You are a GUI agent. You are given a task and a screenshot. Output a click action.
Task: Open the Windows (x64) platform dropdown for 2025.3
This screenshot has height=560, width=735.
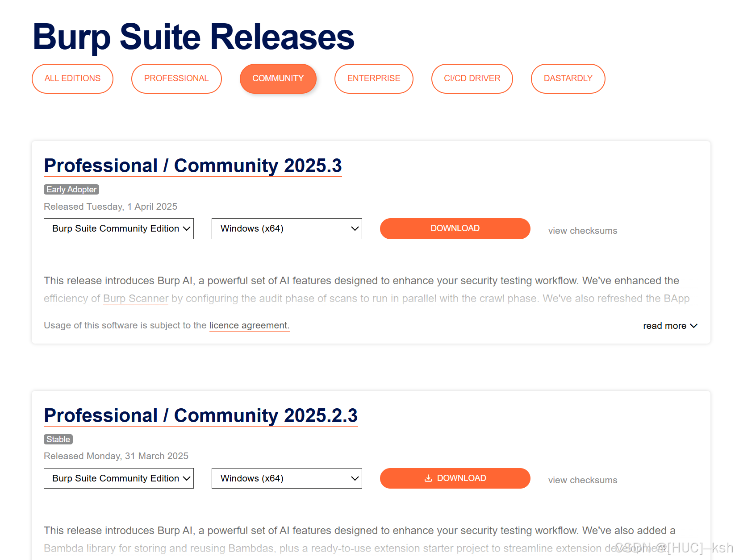pyautogui.click(x=287, y=228)
